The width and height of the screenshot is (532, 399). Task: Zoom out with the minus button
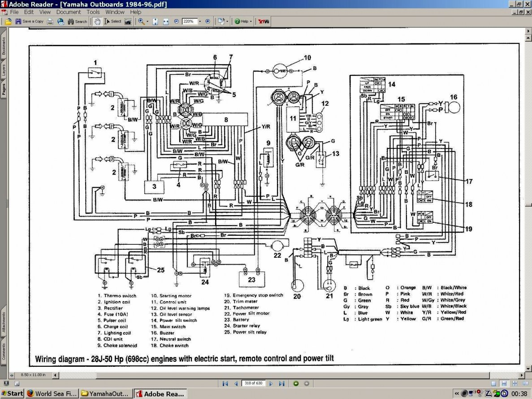click(x=177, y=22)
